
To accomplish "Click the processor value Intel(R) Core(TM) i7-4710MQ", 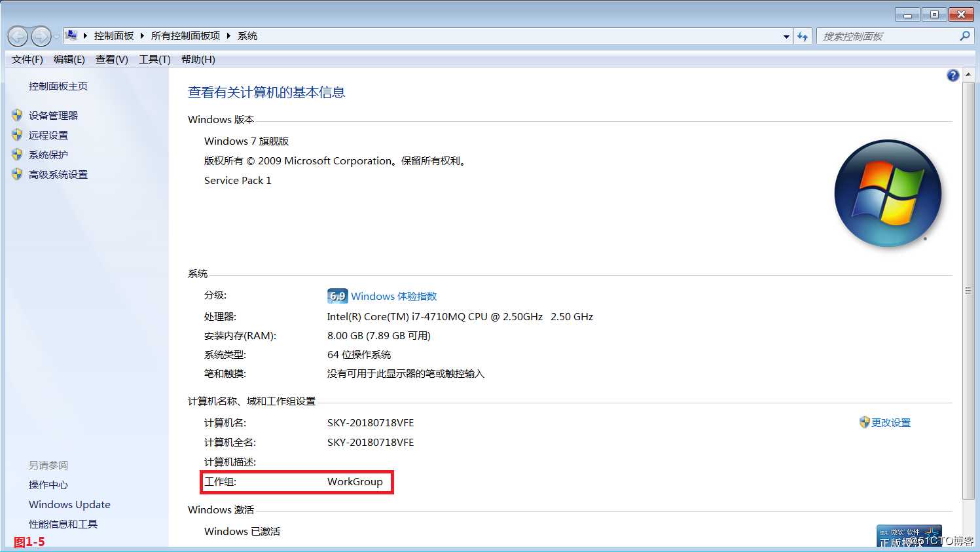I will (x=460, y=317).
